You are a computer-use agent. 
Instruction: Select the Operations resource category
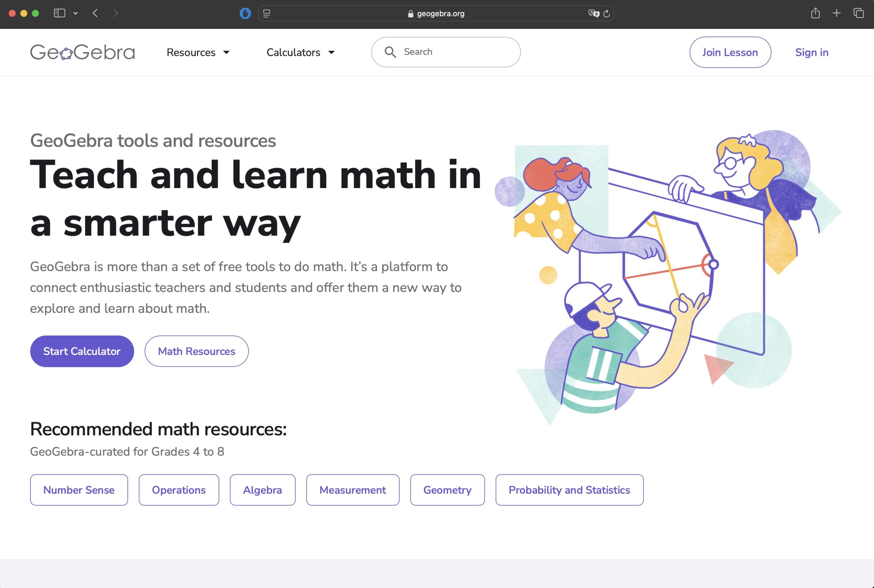point(179,490)
